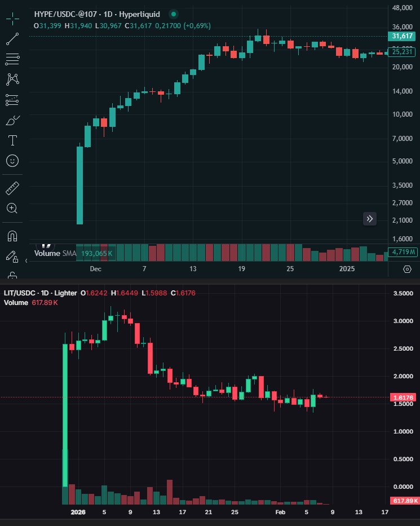420x526 pixels.
Task: Open chart settings gear at axis corner
Action: (x=407, y=269)
